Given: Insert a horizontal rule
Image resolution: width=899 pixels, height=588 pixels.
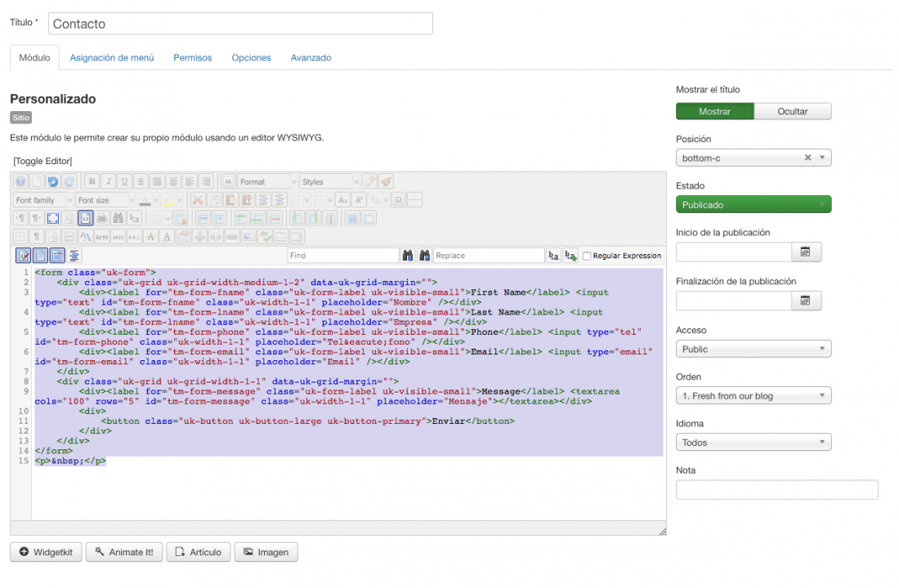Looking at the screenshot, I should coord(415,200).
